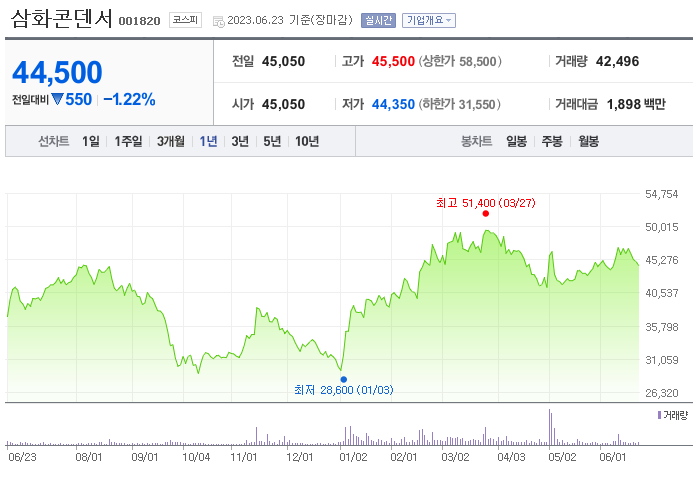Click the 26,320 price axis label
This screenshot has height=478, width=693.
coord(662,393)
